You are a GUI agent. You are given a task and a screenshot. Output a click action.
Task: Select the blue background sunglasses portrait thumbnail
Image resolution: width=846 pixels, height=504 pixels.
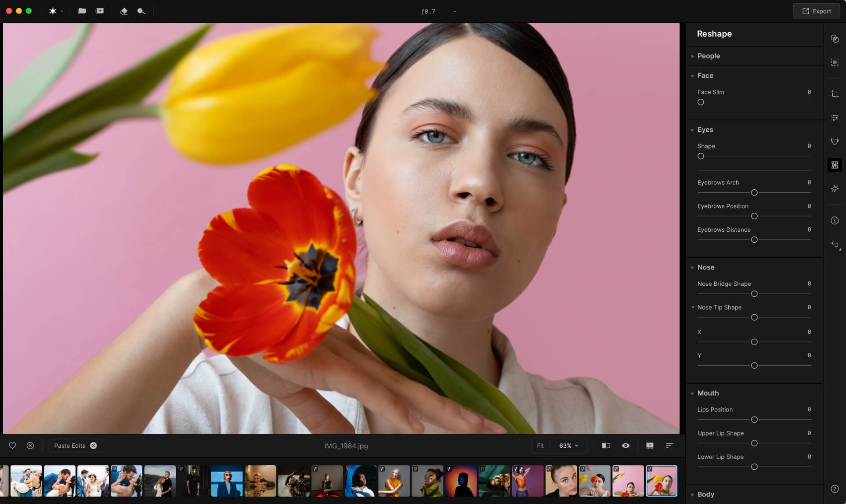pos(227,481)
